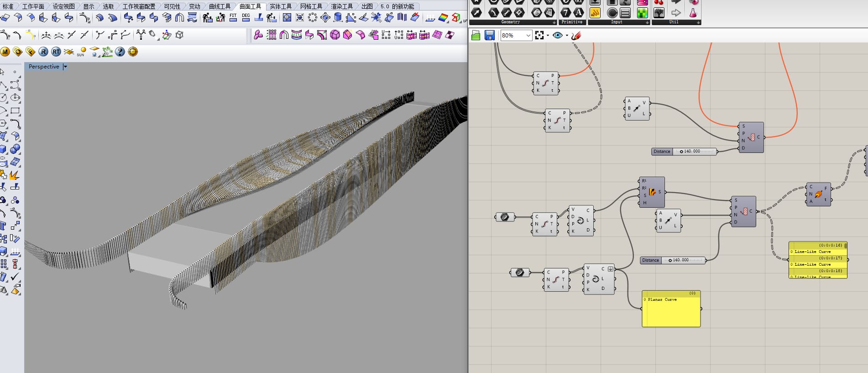The image size is (868, 373).
Task: Click the R1 R2 S H sweep component
Action: pyautogui.click(x=652, y=192)
